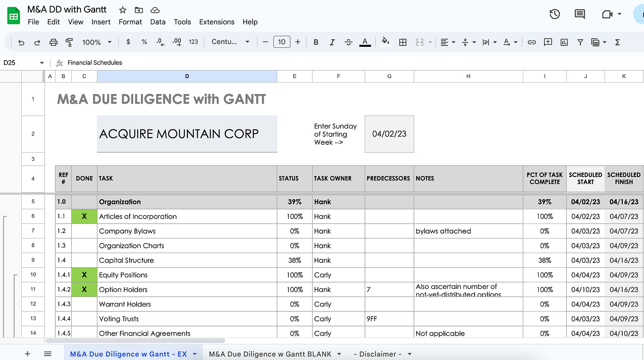Screen dimensions: 644x360
Task: Click the Print icon
Action: coord(53,42)
